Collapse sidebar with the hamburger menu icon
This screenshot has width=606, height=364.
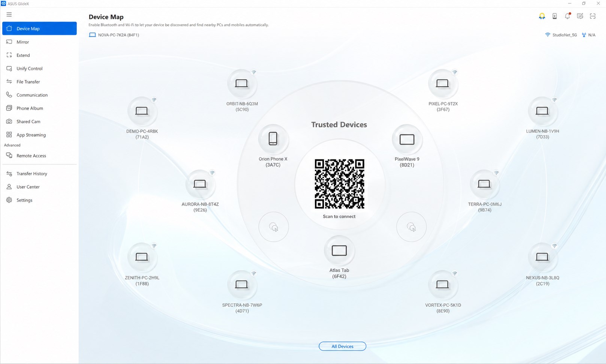pyautogui.click(x=9, y=15)
